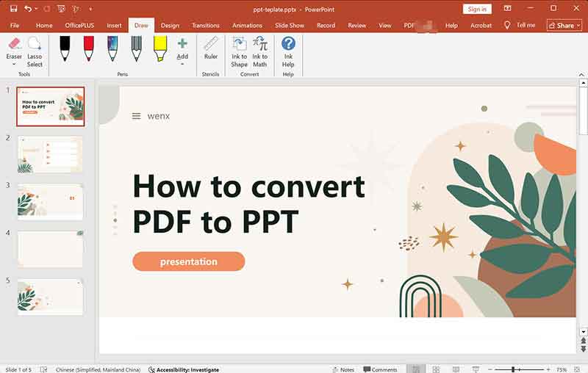Click the Share button
Screen dimensions: 588x373
(564, 26)
